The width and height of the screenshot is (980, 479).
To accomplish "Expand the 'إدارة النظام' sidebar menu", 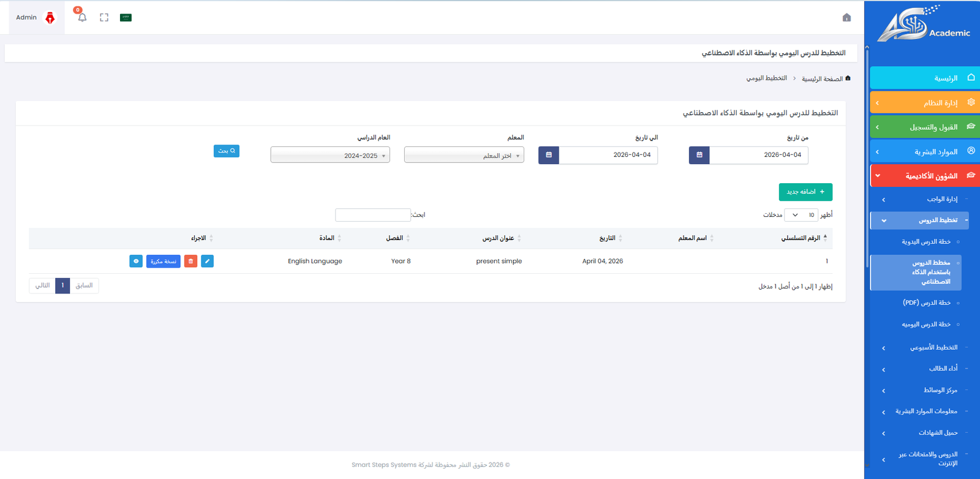I will [925, 103].
